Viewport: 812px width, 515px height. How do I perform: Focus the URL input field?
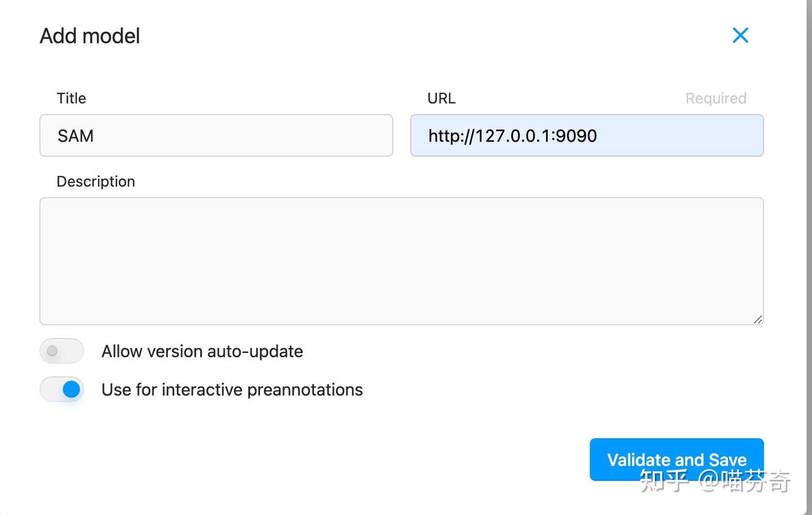(x=586, y=135)
